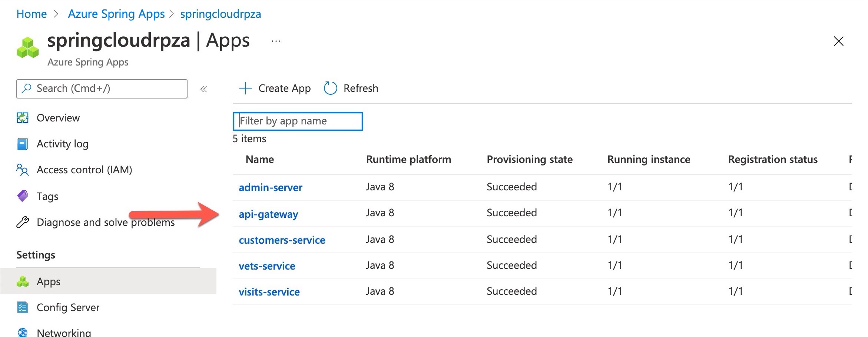
Task: Click the Refresh icon above the app list
Action: pyautogui.click(x=329, y=88)
